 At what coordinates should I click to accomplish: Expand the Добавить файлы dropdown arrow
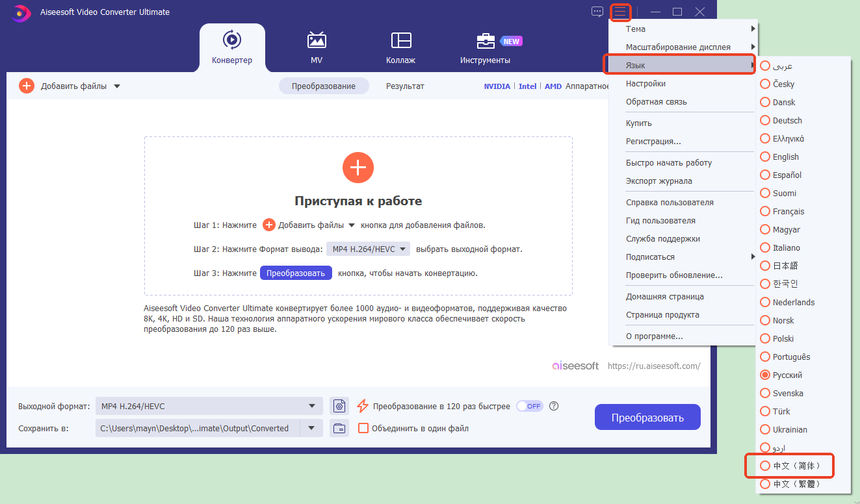click(x=118, y=85)
